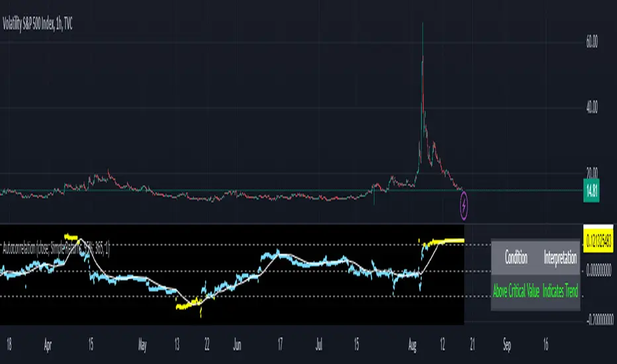The width and height of the screenshot is (617, 364).
Task: Click the purple lightning bolt event icon
Action: click(x=464, y=205)
